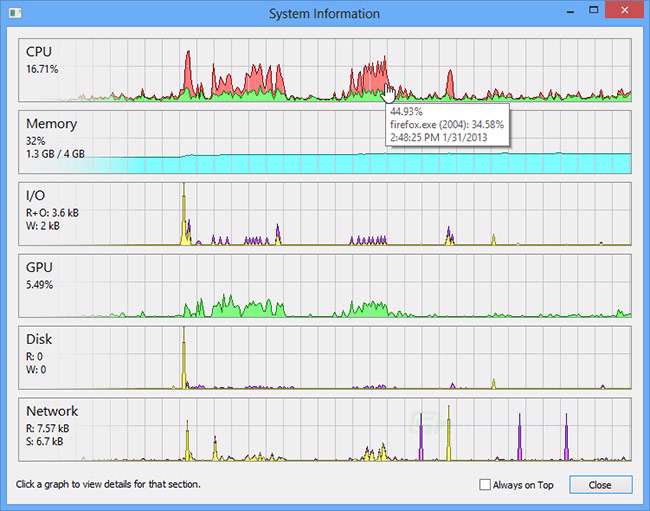Close the window using the red X

625,10
